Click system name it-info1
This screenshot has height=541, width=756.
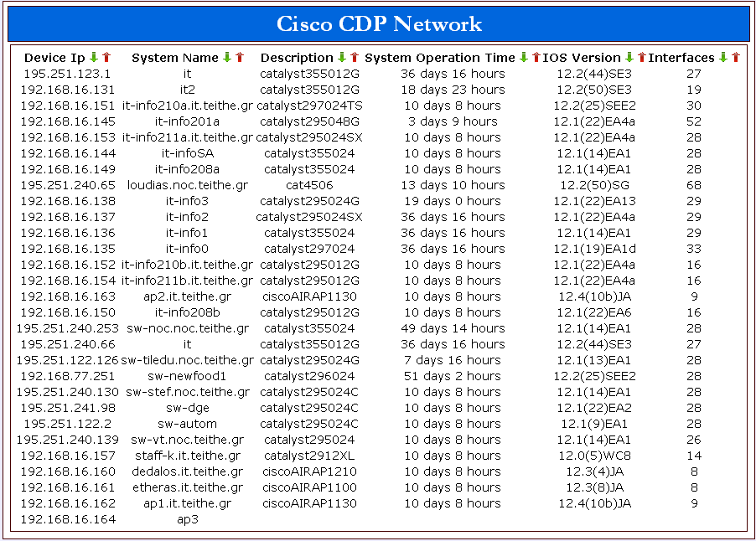click(x=187, y=233)
